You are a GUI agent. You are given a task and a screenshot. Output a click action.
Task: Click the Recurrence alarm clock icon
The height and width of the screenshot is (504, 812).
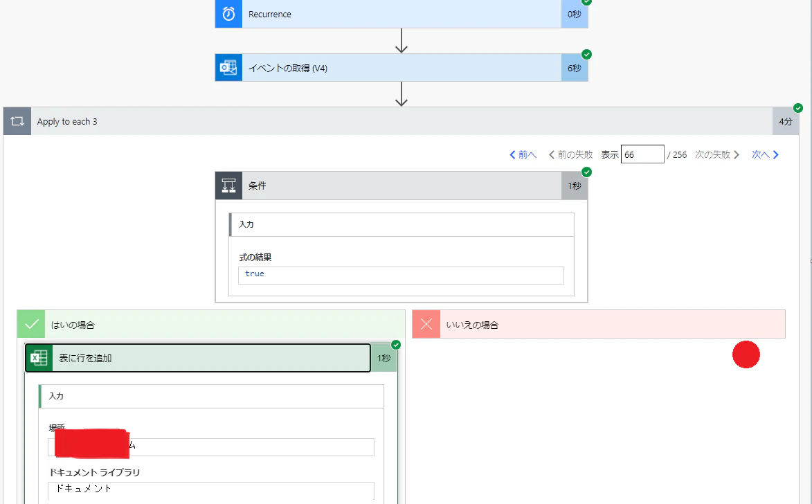pos(228,14)
